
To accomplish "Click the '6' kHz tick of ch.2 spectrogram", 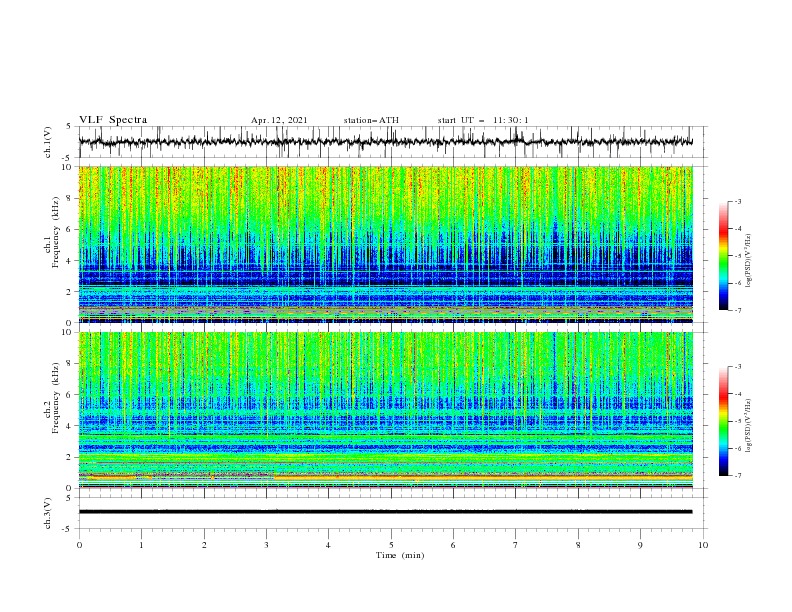I will (x=71, y=395).
